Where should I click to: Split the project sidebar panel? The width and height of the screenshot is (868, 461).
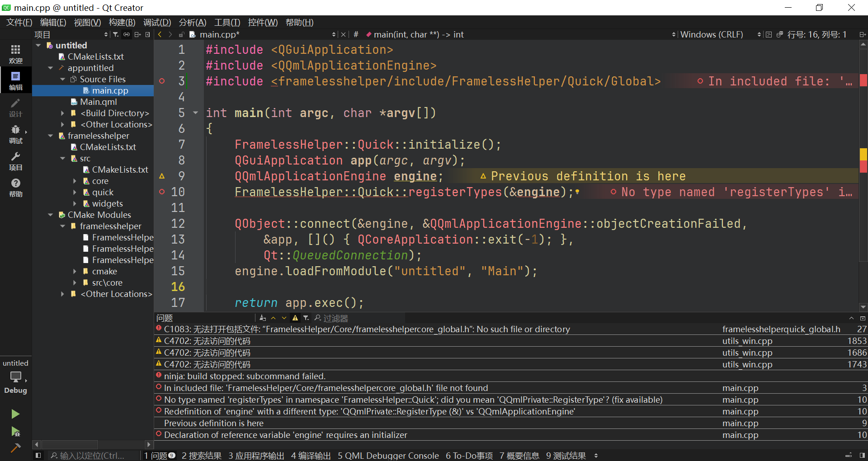tap(137, 34)
